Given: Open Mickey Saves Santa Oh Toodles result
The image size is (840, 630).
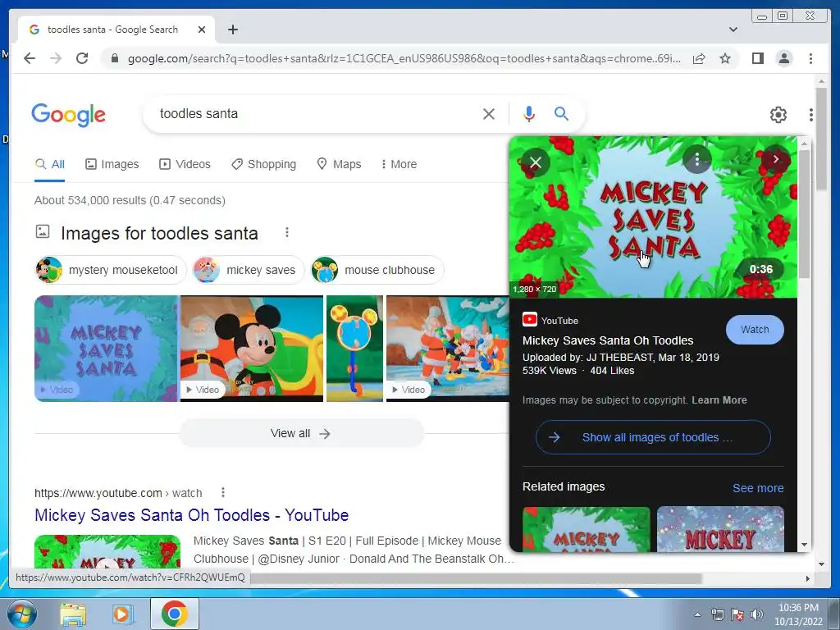Looking at the screenshot, I should pos(191,515).
